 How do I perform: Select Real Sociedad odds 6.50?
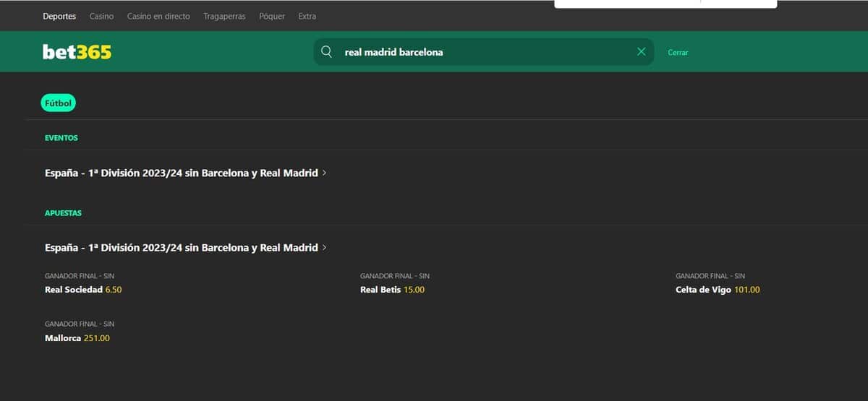click(114, 290)
